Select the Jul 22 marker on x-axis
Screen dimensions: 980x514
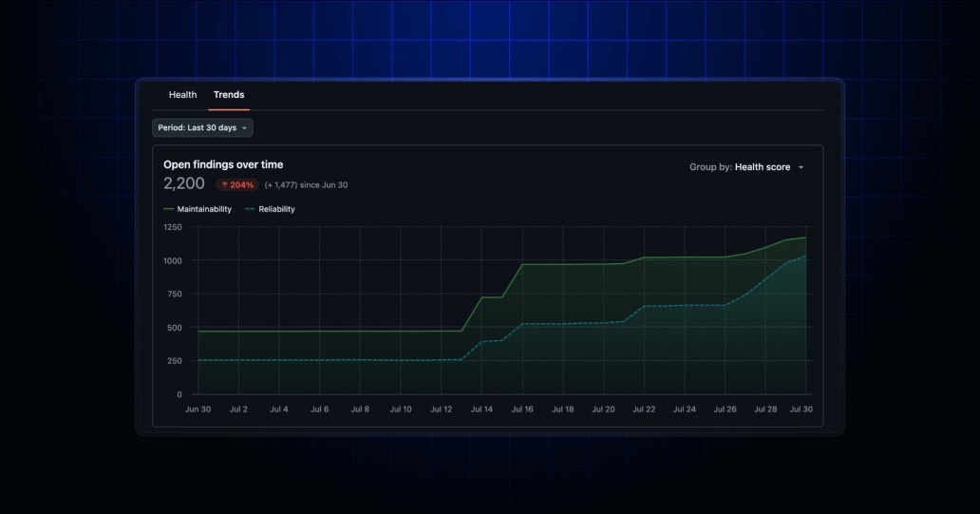(x=644, y=409)
